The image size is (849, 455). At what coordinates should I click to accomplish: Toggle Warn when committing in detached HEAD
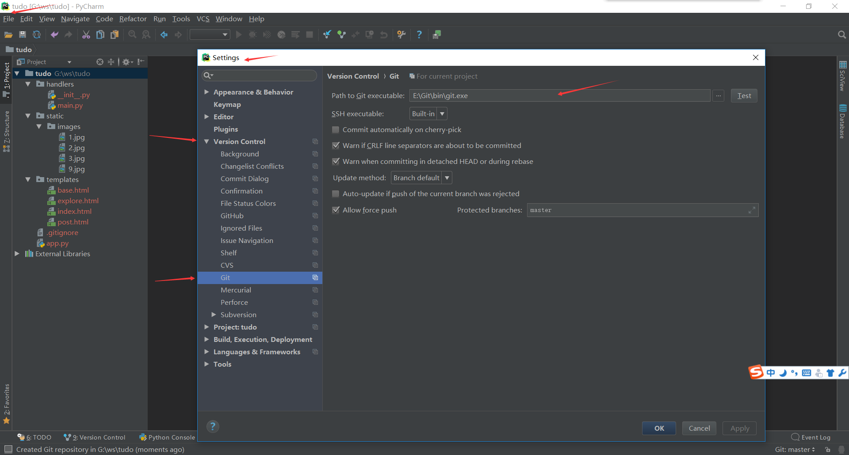click(x=336, y=161)
